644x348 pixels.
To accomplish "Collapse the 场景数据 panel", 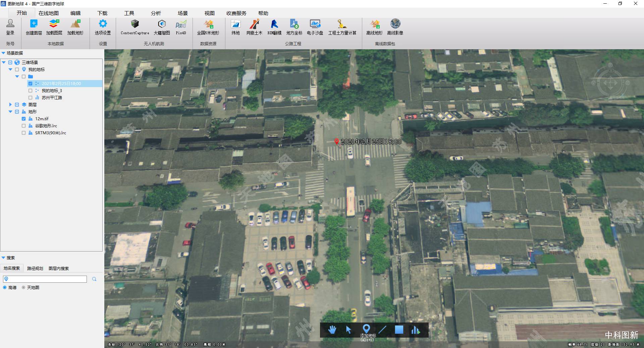I will click(3, 53).
